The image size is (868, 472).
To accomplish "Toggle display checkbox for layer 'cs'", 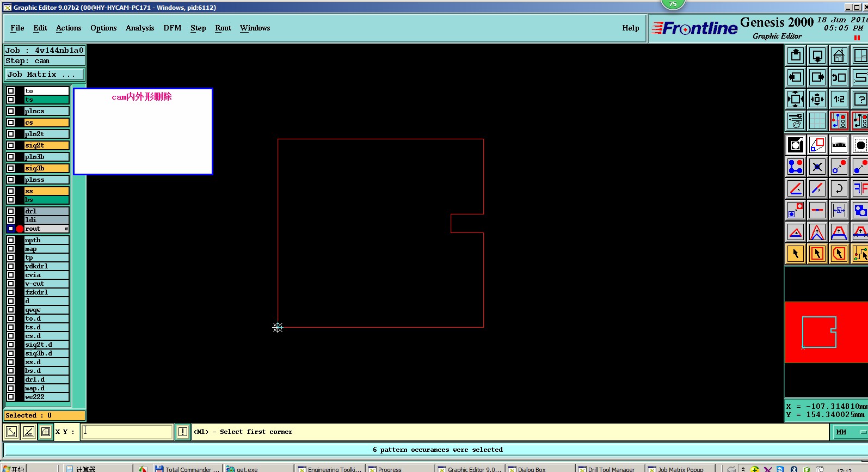I will [x=11, y=122].
